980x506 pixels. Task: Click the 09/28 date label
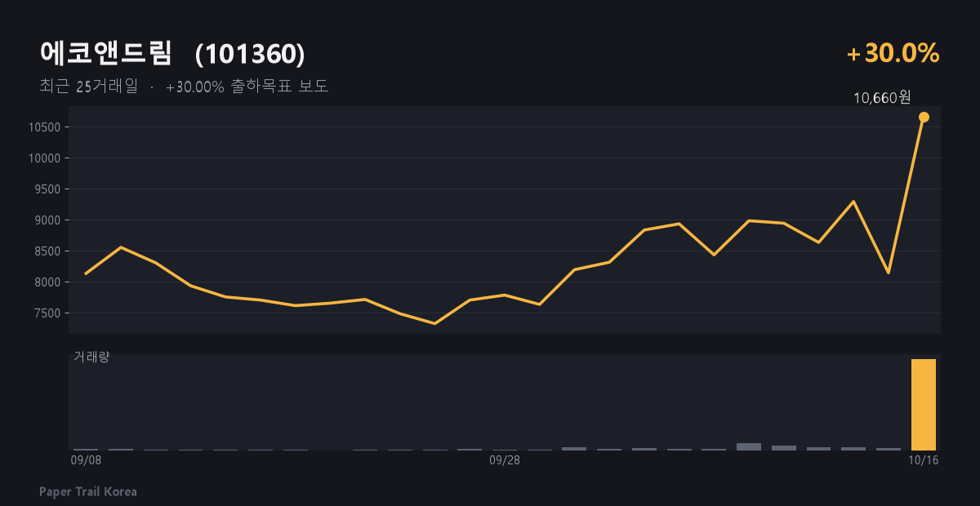[x=505, y=460]
